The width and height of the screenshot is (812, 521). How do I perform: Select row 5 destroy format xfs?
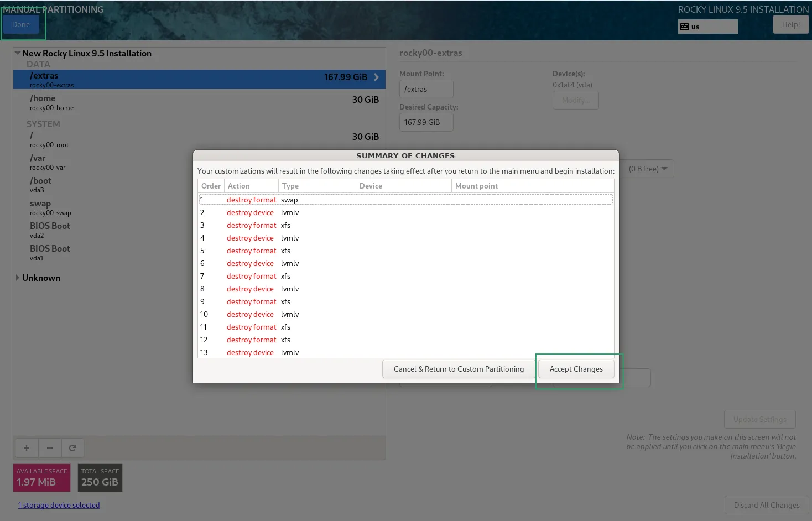406,251
